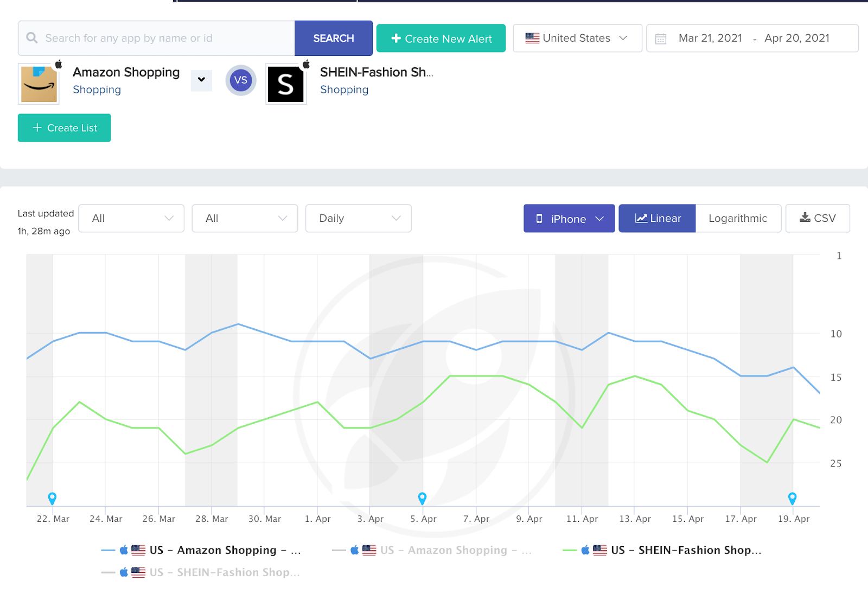
Task: Click the '1h, 28m ago' timestamp
Action: click(44, 231)
